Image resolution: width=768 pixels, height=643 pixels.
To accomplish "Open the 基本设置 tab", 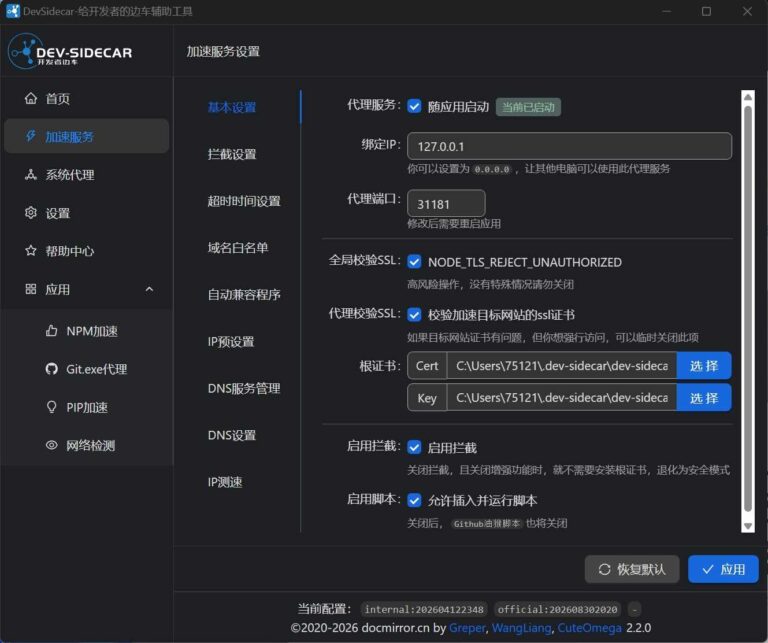I will [x=232, y=107].
